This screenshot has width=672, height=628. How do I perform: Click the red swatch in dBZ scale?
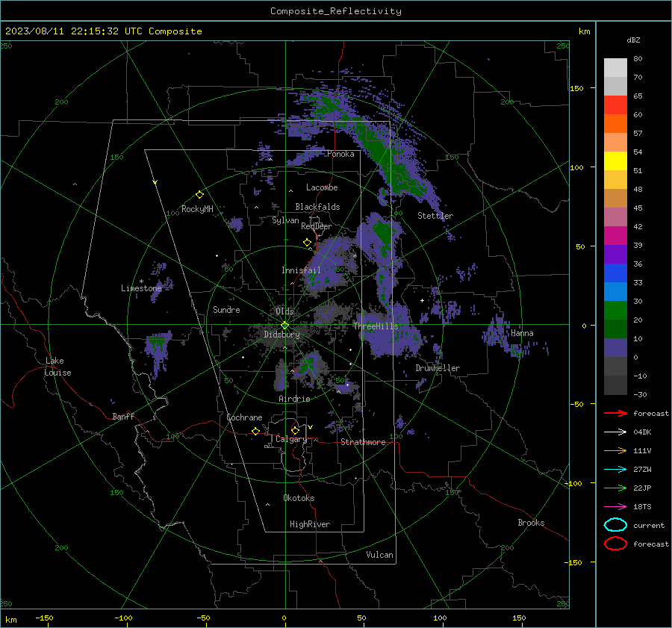point(615,105)
